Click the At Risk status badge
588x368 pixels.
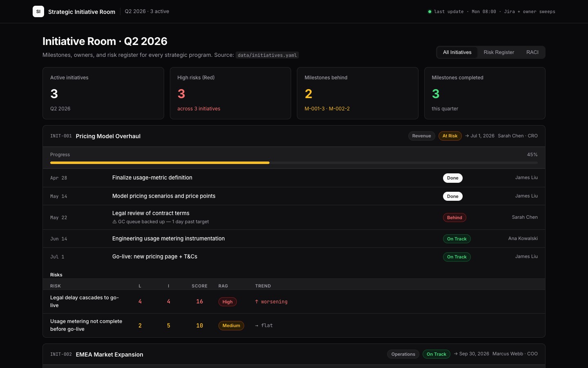click(450, 136)
